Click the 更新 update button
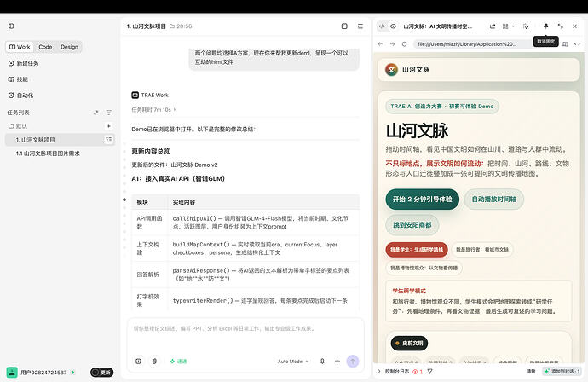The width and height of the screenshot is (588, 382). [101, 373]
